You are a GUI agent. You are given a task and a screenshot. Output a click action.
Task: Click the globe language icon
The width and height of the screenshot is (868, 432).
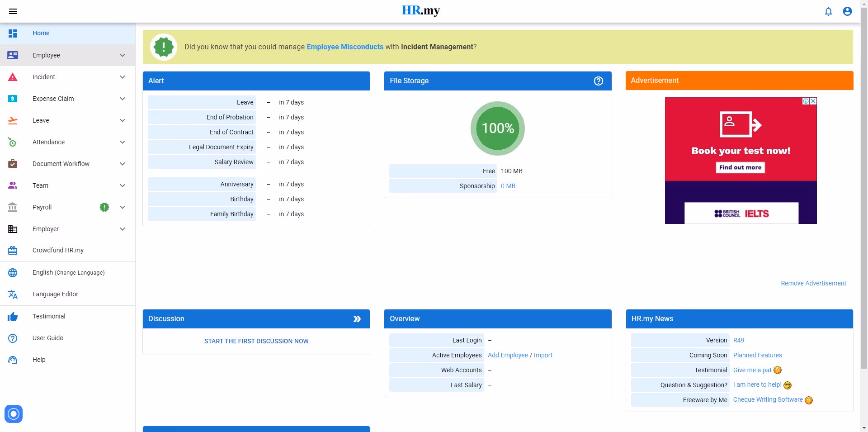[13, 273]
